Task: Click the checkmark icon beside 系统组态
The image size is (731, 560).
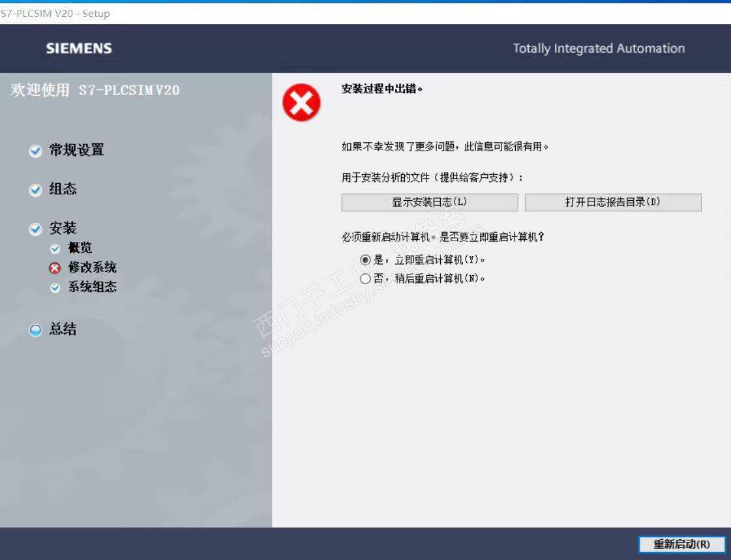Action: coord(55,288)
